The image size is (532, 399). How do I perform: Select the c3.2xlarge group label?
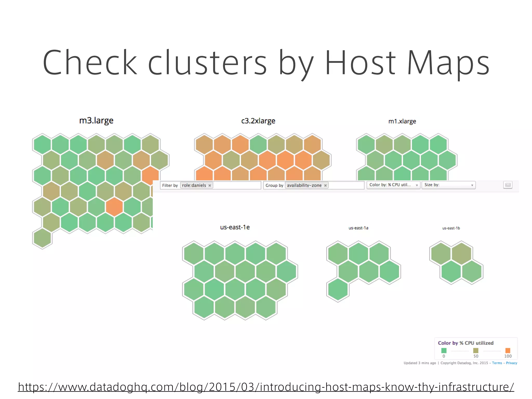pyautogui.click(x=258, y=121)
